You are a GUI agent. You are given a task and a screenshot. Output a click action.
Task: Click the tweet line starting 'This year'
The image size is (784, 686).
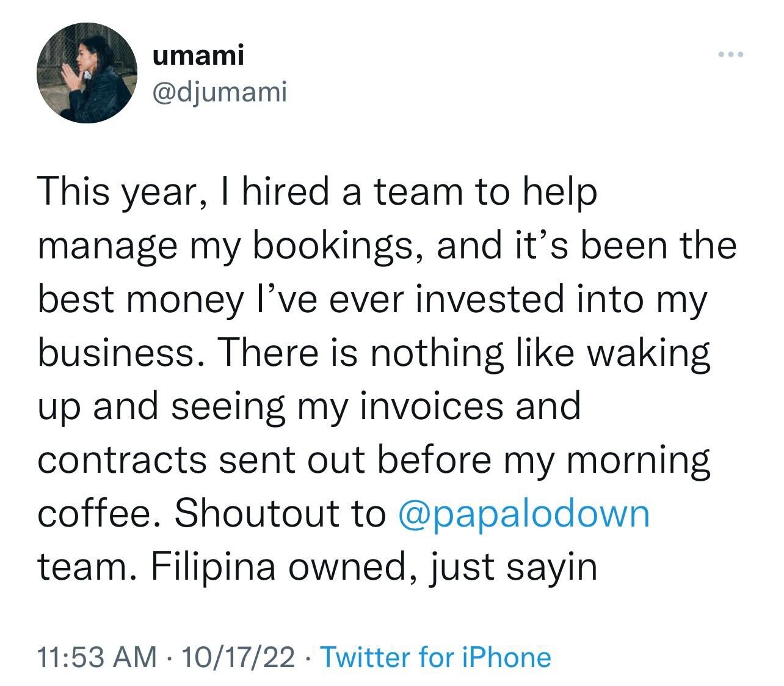coord(317,194)
